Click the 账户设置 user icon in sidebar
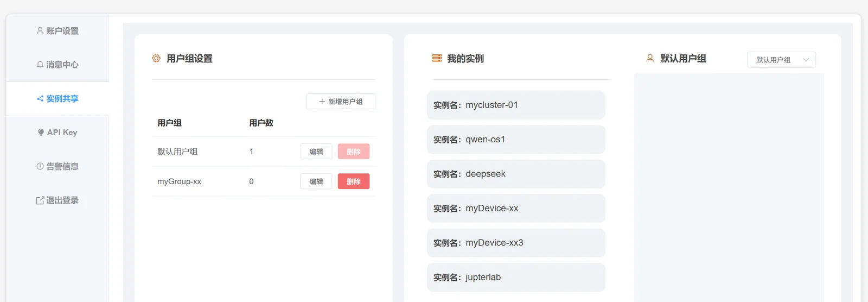 click(x=40, y=31)
